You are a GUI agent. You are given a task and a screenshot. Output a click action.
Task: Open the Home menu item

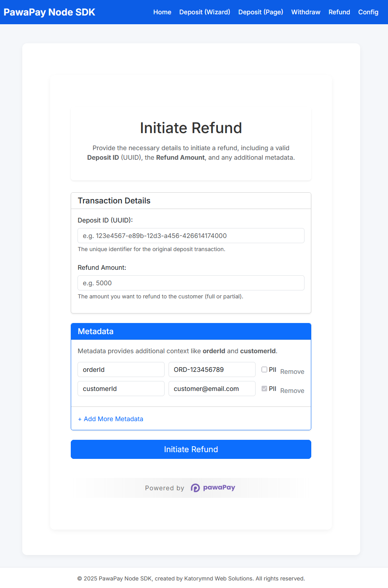click(162, 12)
